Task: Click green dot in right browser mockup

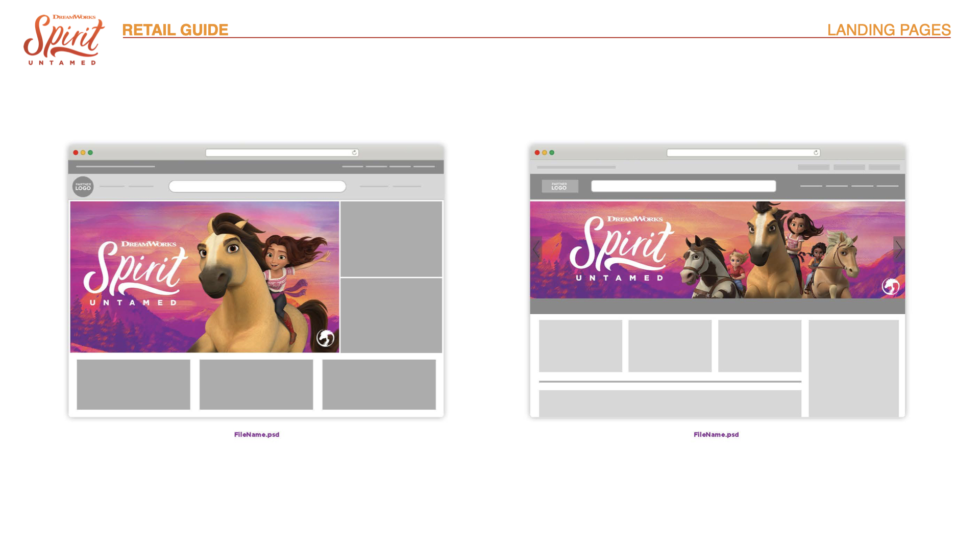Action: (552, 153)
